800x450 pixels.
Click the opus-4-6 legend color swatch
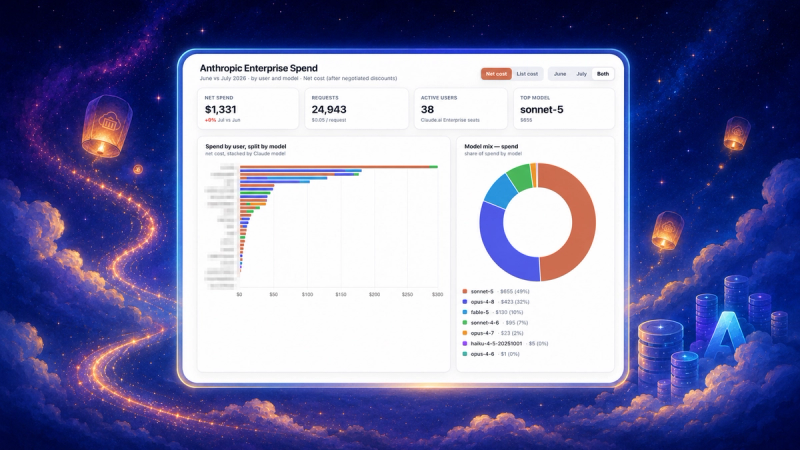(x=465, y=354)
